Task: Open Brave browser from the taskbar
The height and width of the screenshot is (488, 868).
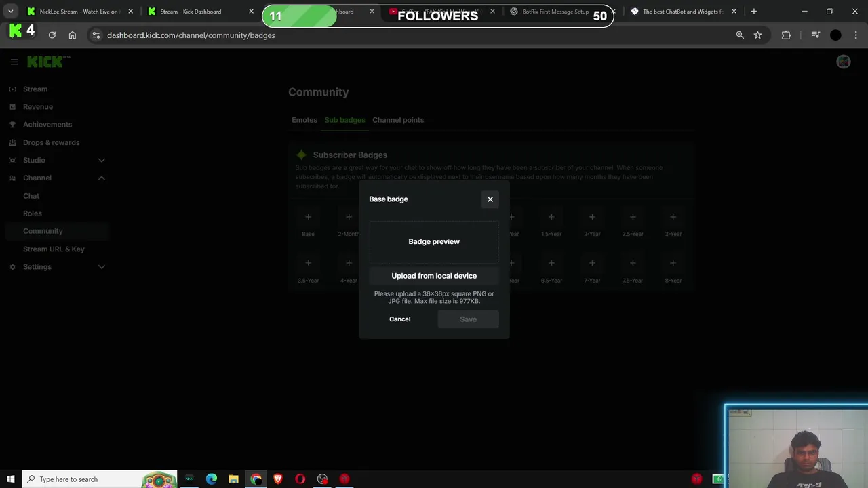Action: click(x=278, y=479)
